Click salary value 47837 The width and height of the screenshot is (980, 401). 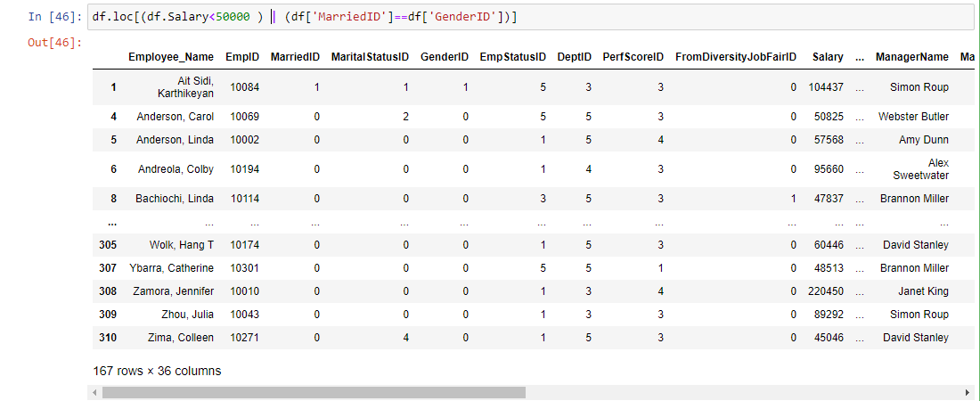click(x=829, y=199)
